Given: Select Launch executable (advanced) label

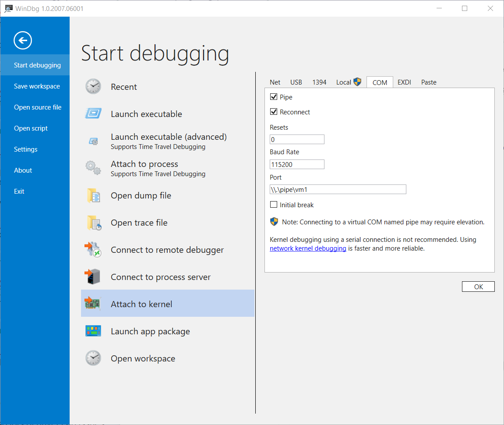Looking at the screenshot, I should click(169, 137).
